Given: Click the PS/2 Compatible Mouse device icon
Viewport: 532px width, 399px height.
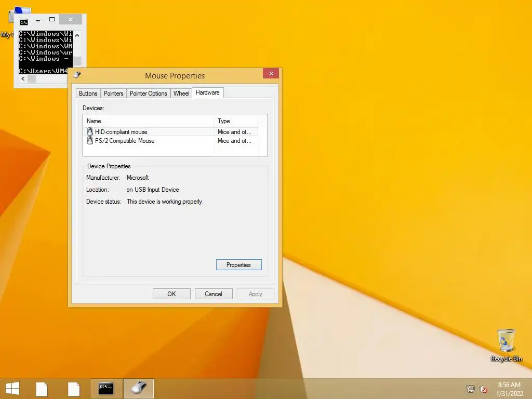Looking at the screenshot, I should tap(89, 140).
